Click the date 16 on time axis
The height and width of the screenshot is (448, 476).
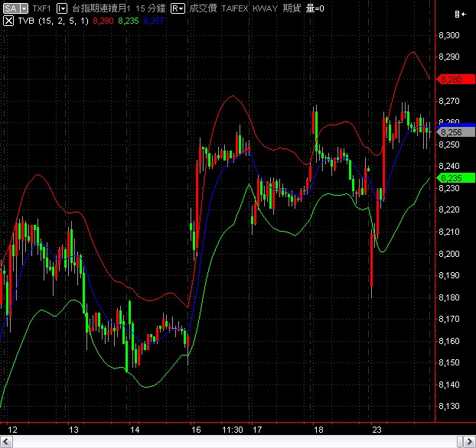196,430
